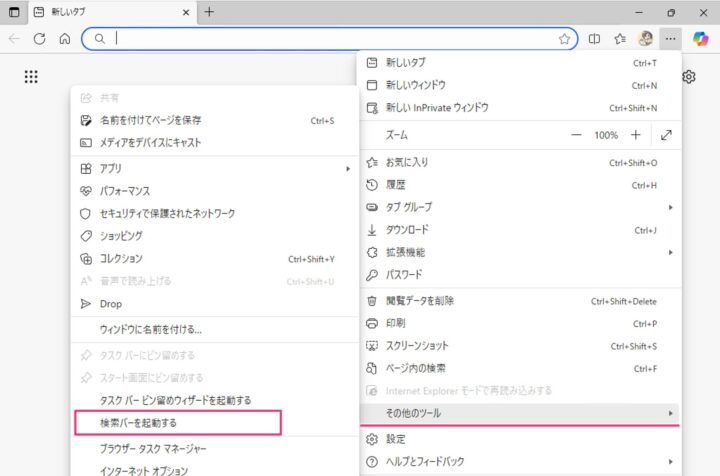Click the page settings gear icon

click(x=689, y=77)
